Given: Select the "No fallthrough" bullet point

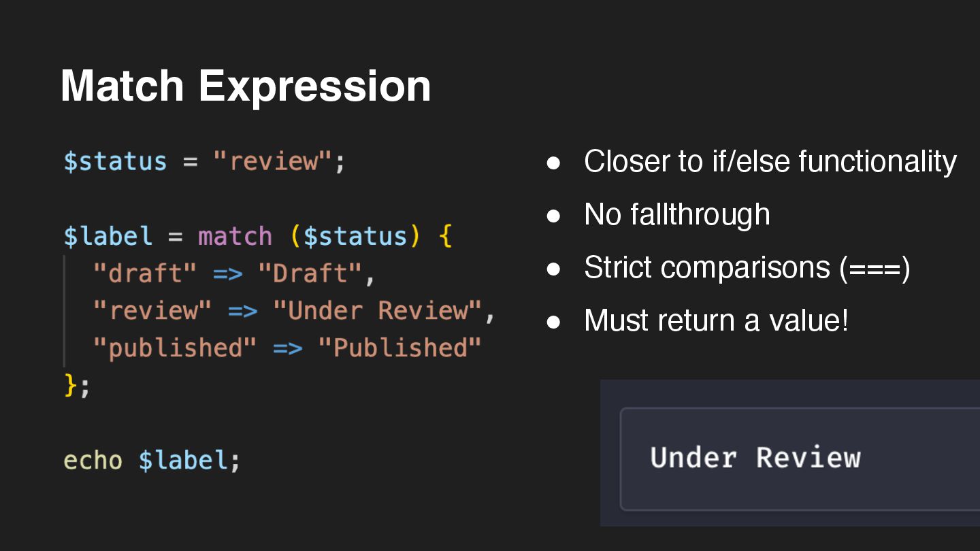Looking at the screenshot, I should point(676,215).
